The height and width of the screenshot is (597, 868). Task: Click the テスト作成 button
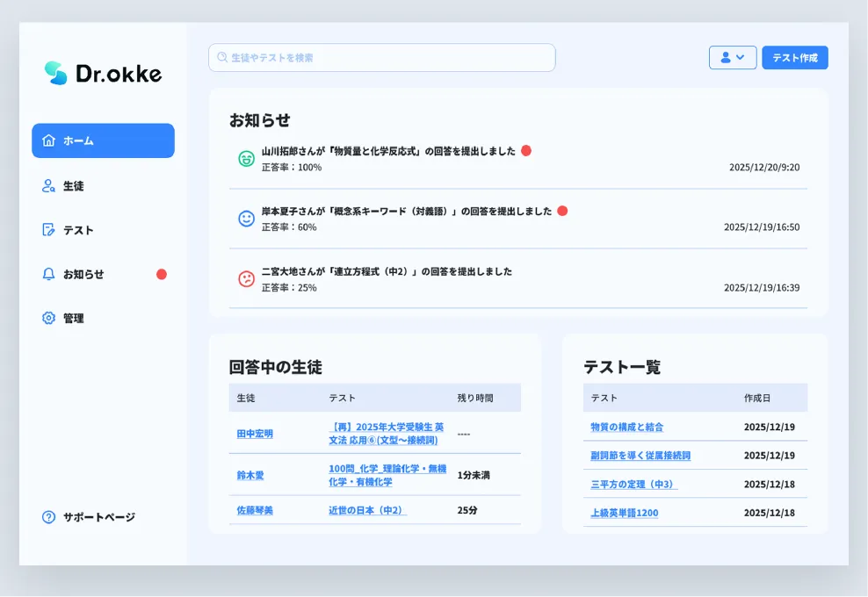[794, 57]
